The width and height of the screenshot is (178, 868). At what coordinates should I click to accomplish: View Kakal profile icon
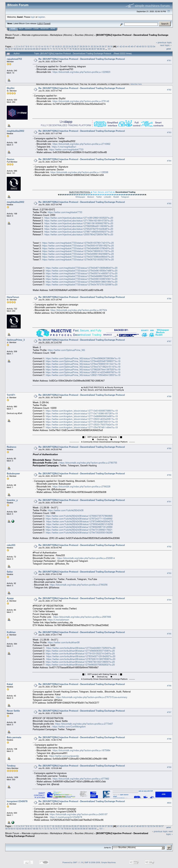click(x=9, y=705)
